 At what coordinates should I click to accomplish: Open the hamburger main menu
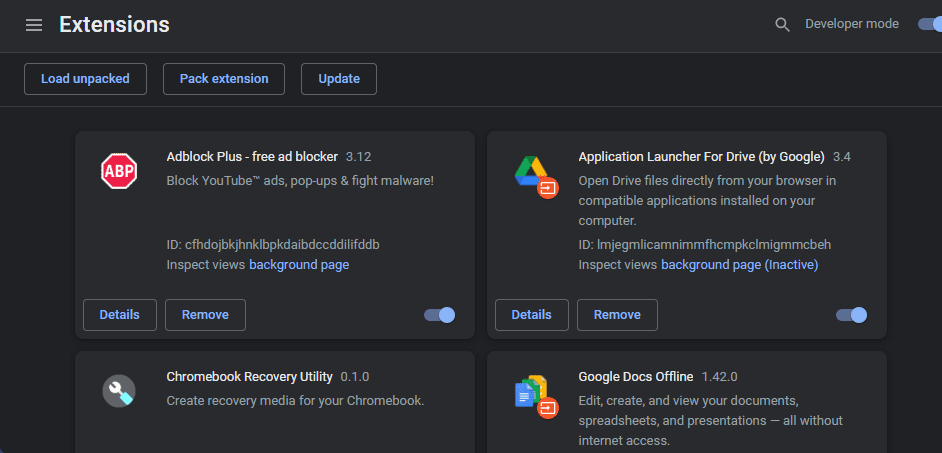[34, 25]
